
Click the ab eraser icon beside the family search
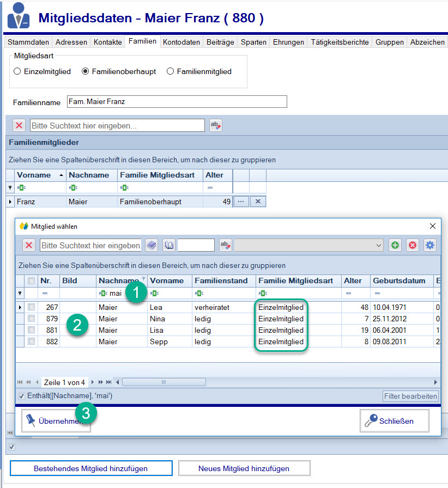[x=216, y=125]
